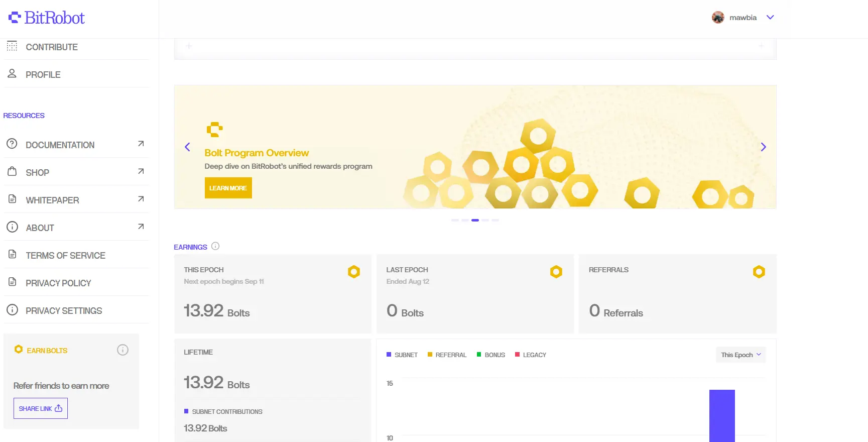The height and width of the screenshot is (442, 868).
Task: Open the This Epoch chart range dropdown
Action: [740, 355]
